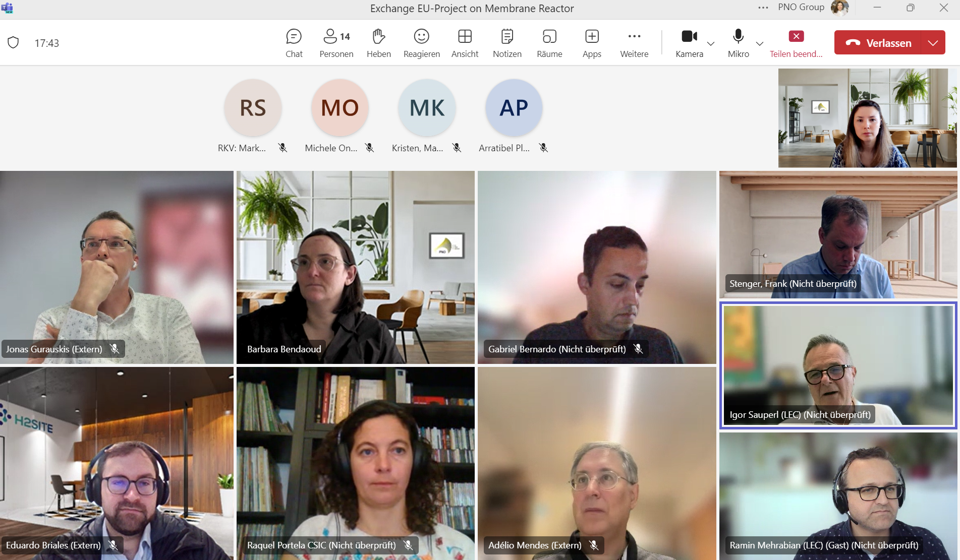Screen dimensions: 960x560
Task: Open breakout Räume
Action: (549, 43)
